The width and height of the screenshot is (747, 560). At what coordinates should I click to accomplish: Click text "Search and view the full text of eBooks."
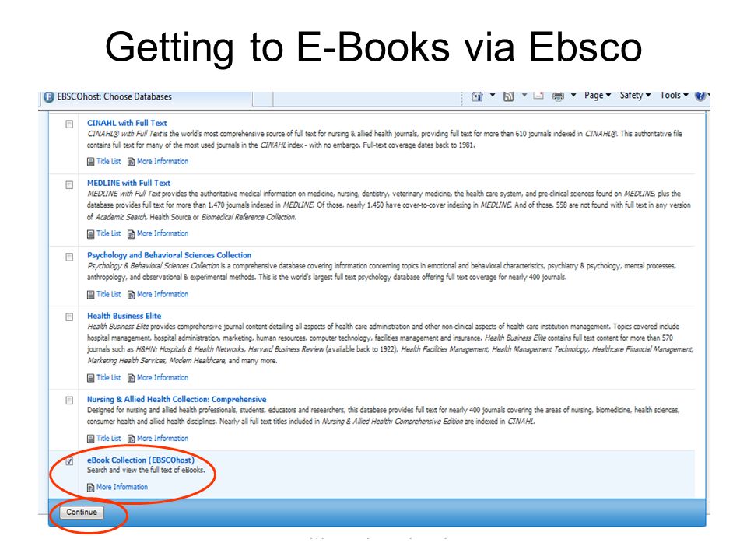146,470
